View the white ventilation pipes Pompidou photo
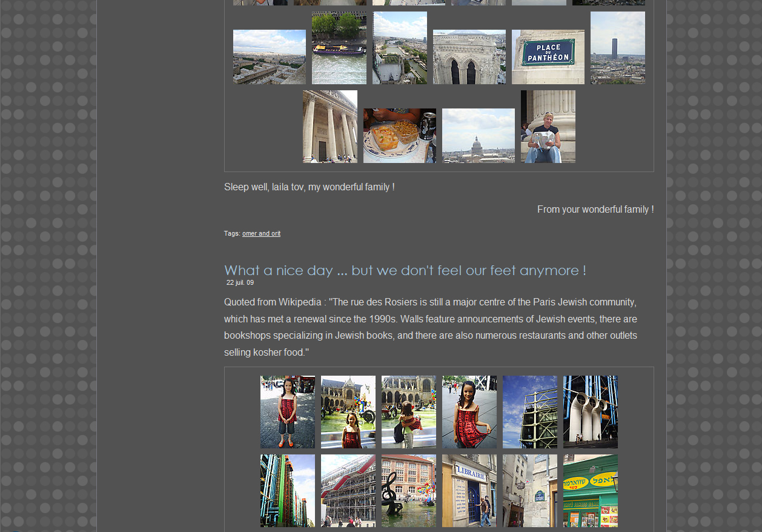Image resolution: width=762 pixels, height=532 pixels. point(590,412)
